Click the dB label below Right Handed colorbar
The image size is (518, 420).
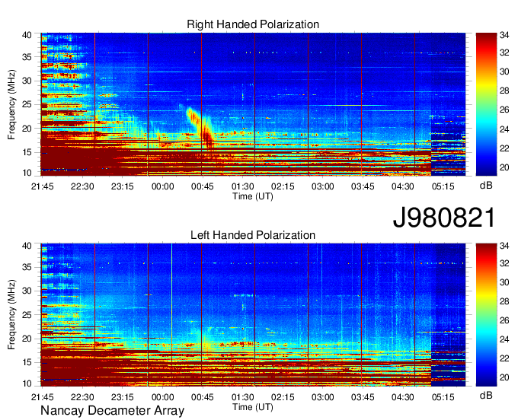(x=486, y=186)
